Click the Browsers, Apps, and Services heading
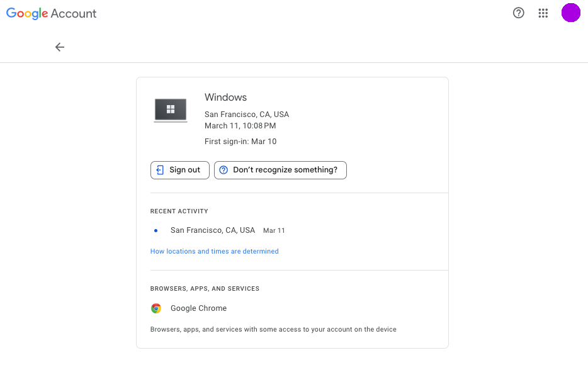Screen dimensions: 588x370 (205, 289)
